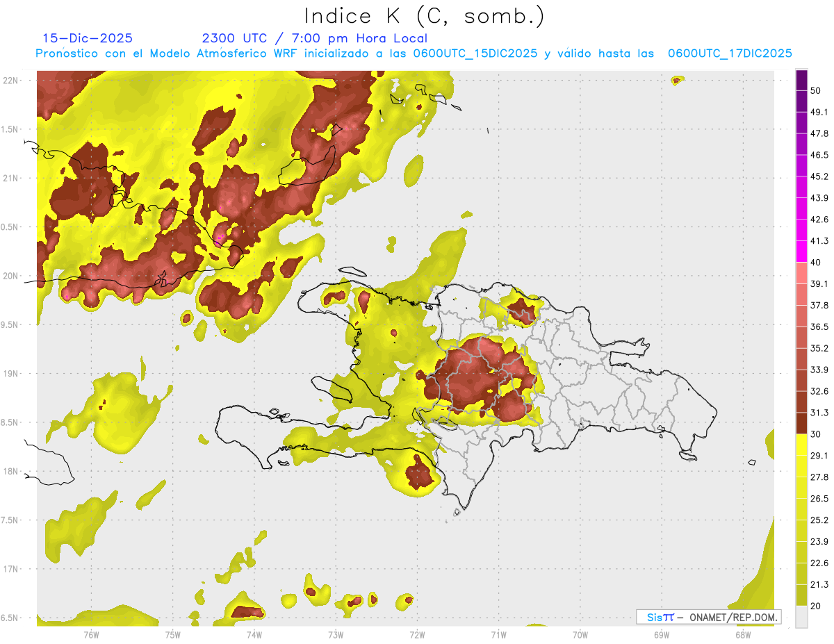Click the '26.5' color scale value
Screen dimensions: 834x644
(x=820, y=499)
